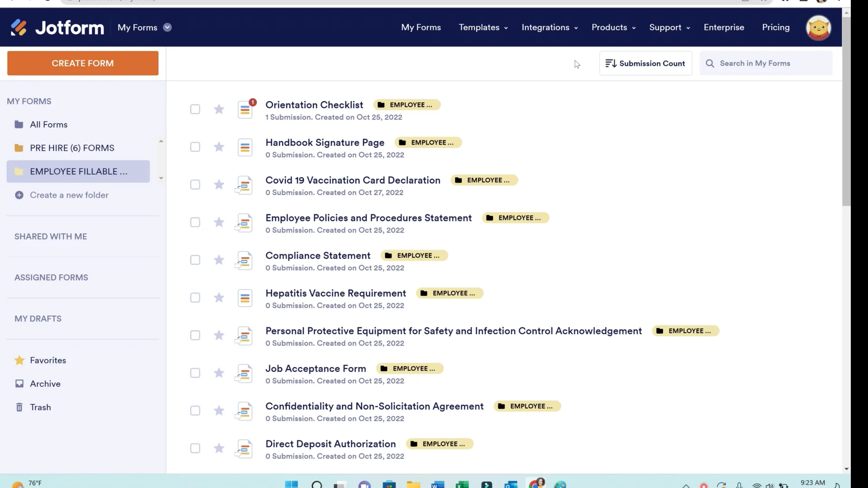Click the user avatar in the top bar
The width and height of the screenshot is (868, 488).
pyautogui.click(x=819, y=28)
